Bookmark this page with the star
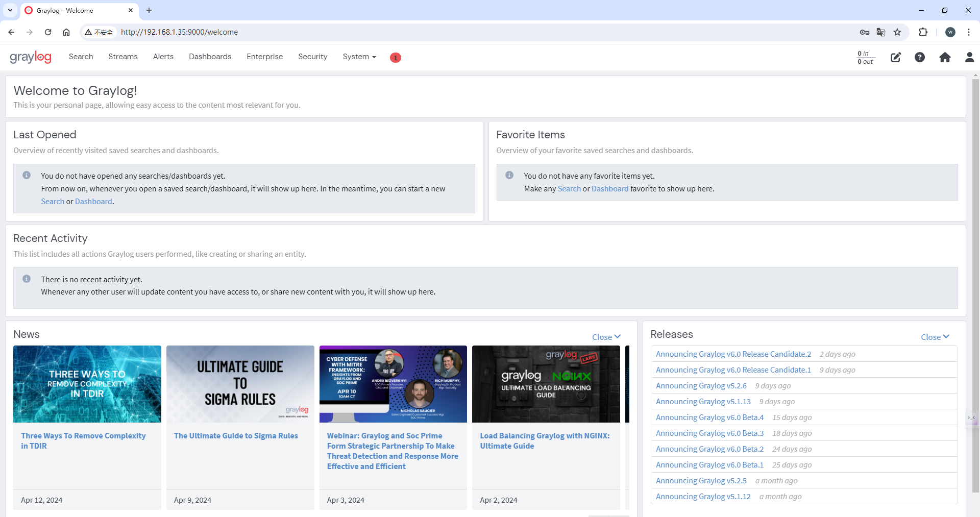 point(897,32)
